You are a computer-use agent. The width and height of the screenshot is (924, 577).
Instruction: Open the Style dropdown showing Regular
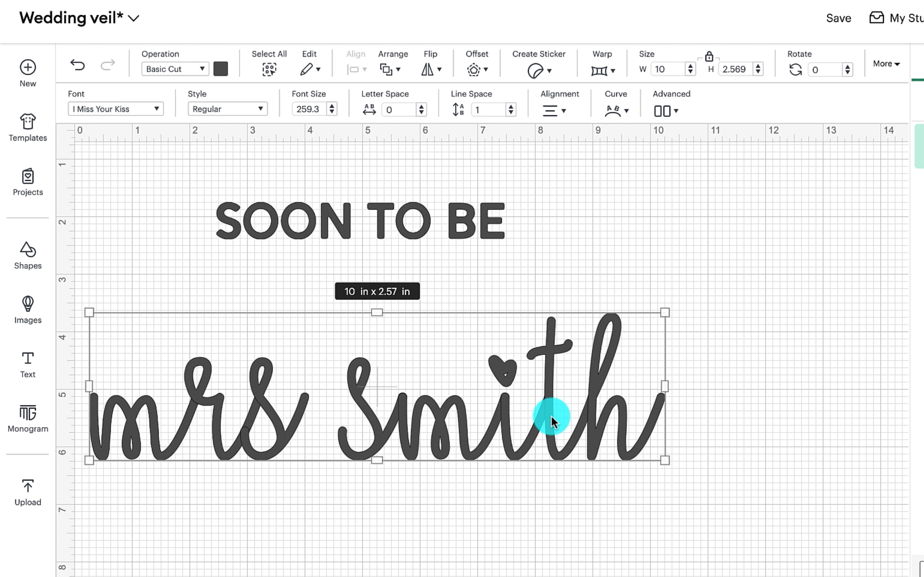pos(228,109)
